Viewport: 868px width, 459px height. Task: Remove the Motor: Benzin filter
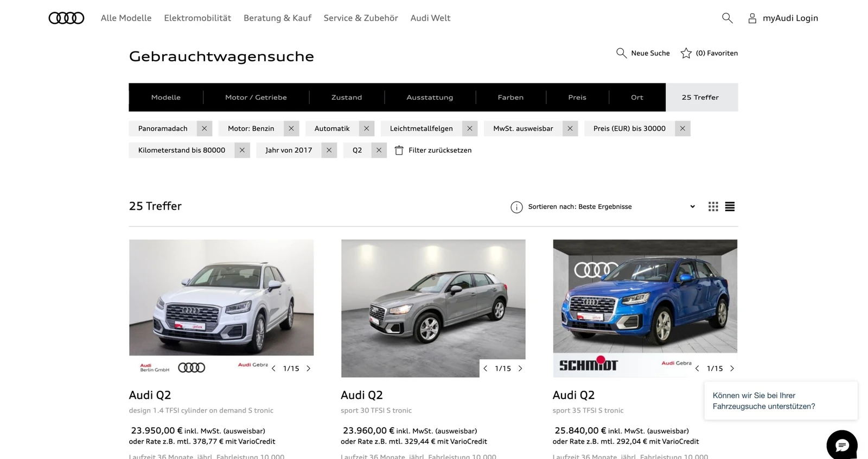coord(291,128)
